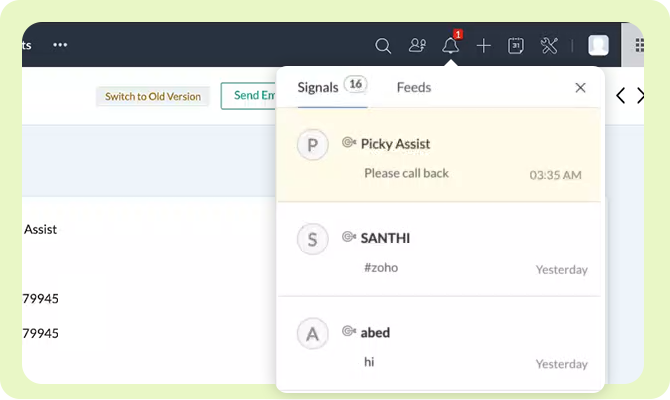Screen dimensions: 670x400
Task: Switch to the Feeds tab
Action: pyautogui.click(x=414, y=88)
